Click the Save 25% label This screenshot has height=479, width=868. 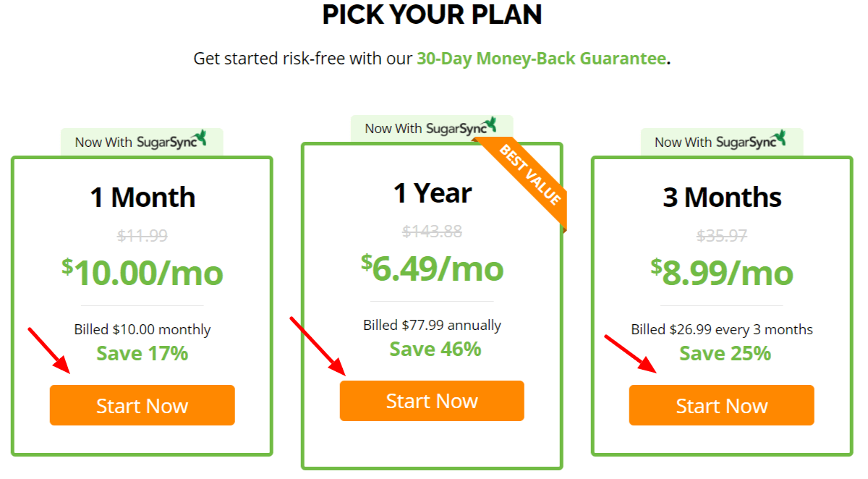point(725,353)
